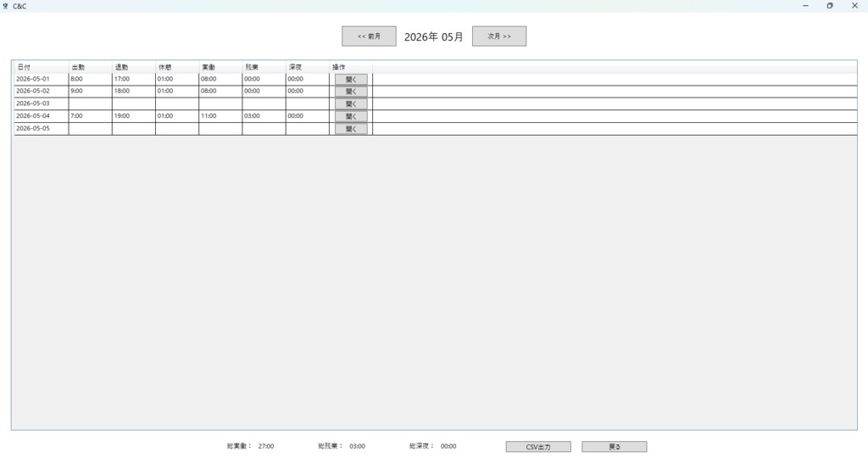Select the date cell 2026-05-05
Image resolution: width=868 pixels, height=463 pixels.
click(42, 129)
